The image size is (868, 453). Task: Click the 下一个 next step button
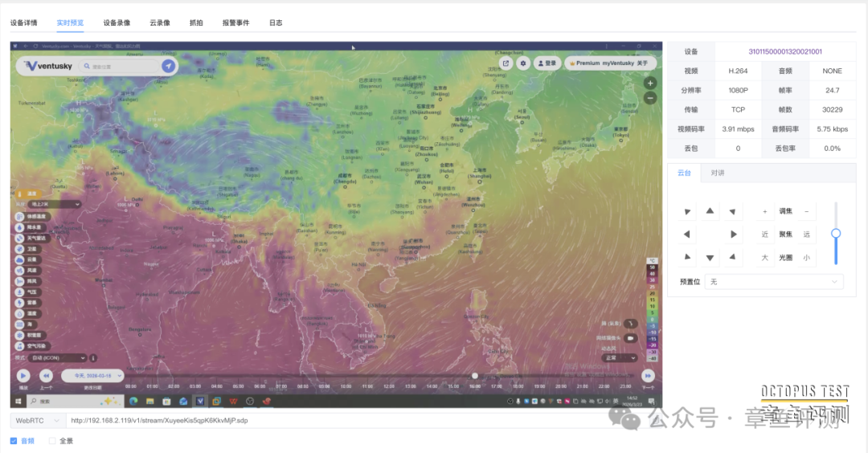point(648,376)
